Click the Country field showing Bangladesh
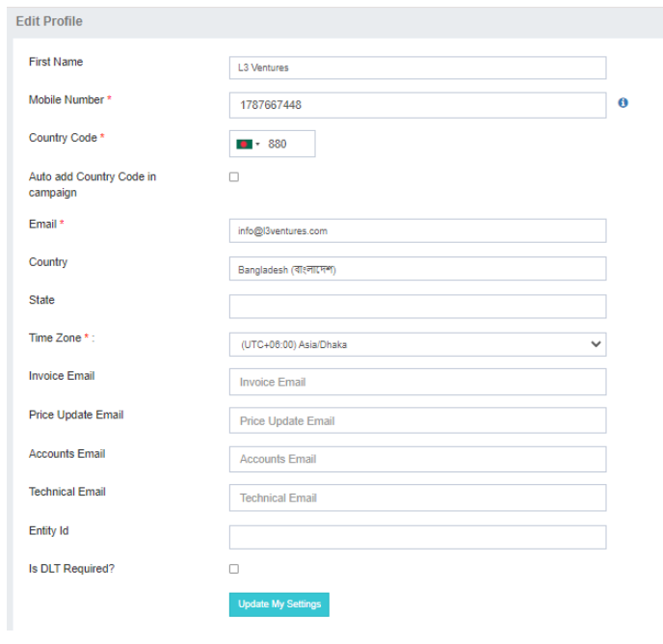663x644 pixels. click(417, 269)
